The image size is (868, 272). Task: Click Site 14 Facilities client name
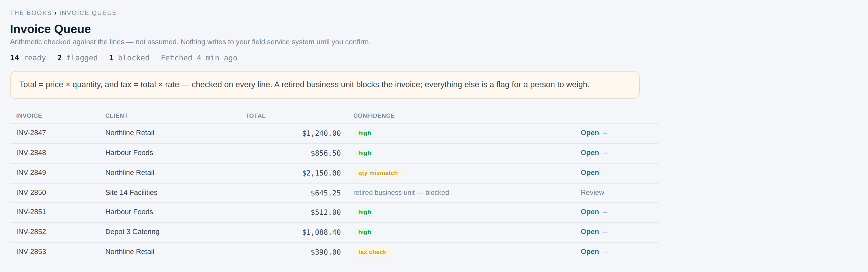tap(131, 192)
